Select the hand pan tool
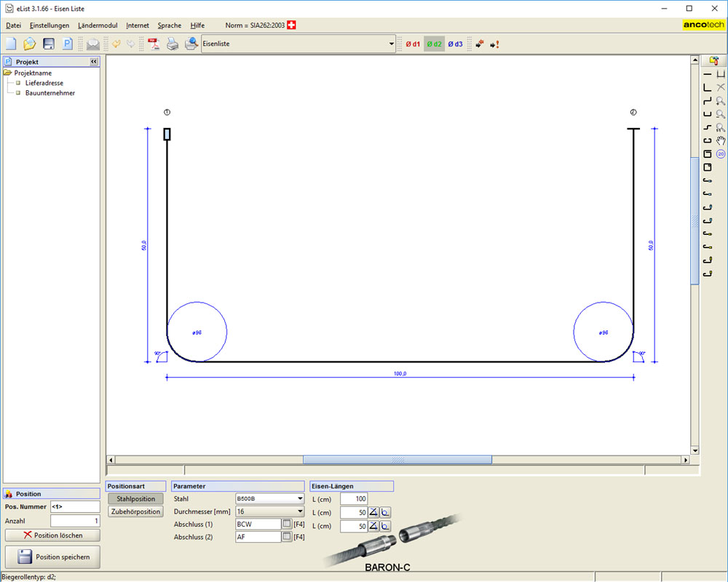 coord(721,140)
